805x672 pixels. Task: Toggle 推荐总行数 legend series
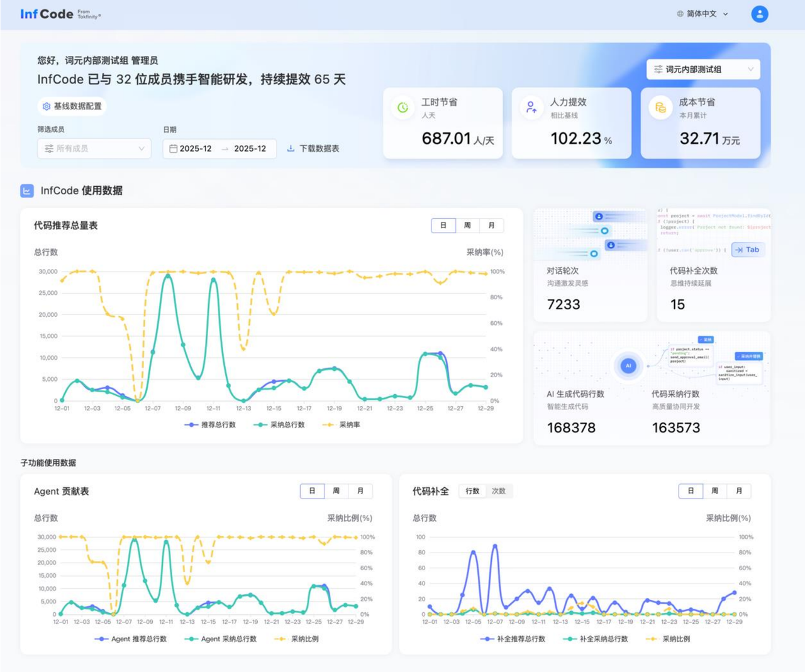pyautogui.click(x=210, y=425)
